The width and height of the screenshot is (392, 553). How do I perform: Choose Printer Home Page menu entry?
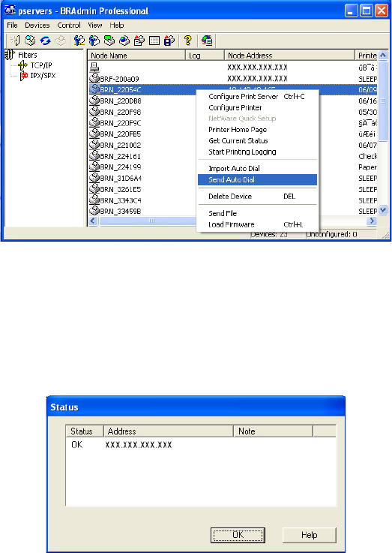257,129
